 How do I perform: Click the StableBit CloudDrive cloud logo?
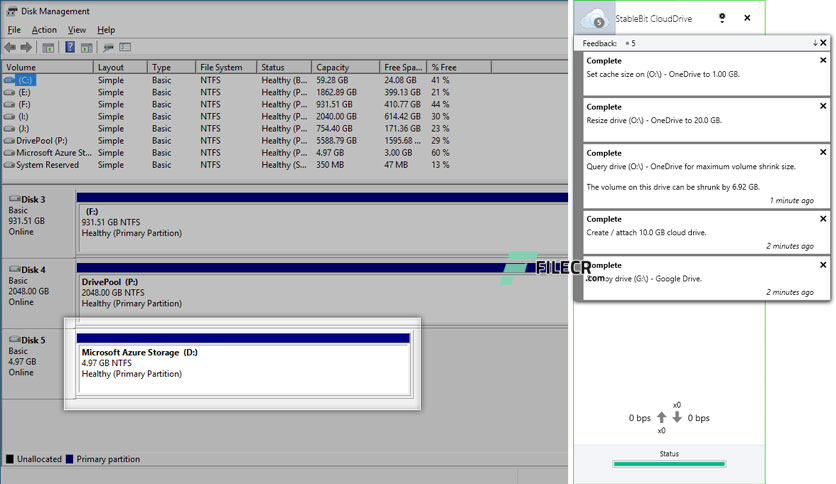pyautogui.click(x=594, y=19)
